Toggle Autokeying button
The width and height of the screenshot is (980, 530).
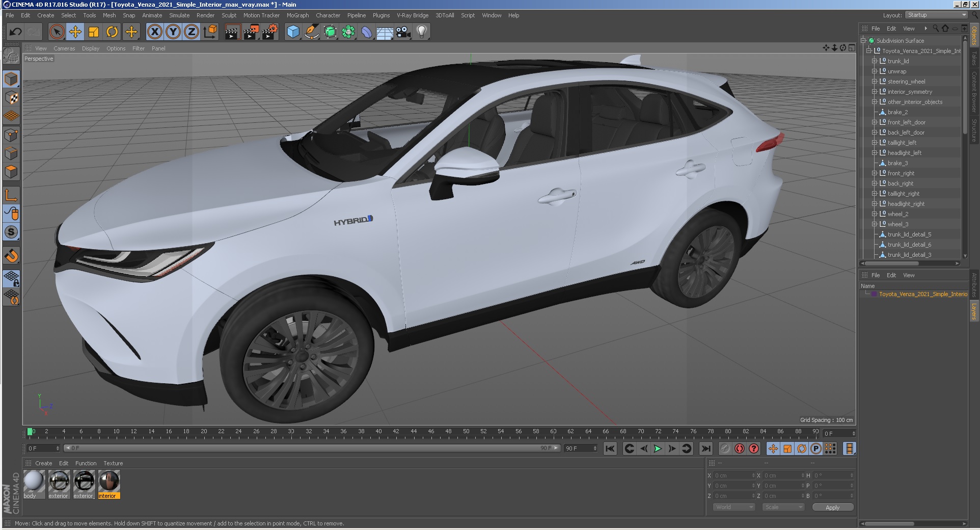pos(739,448)
